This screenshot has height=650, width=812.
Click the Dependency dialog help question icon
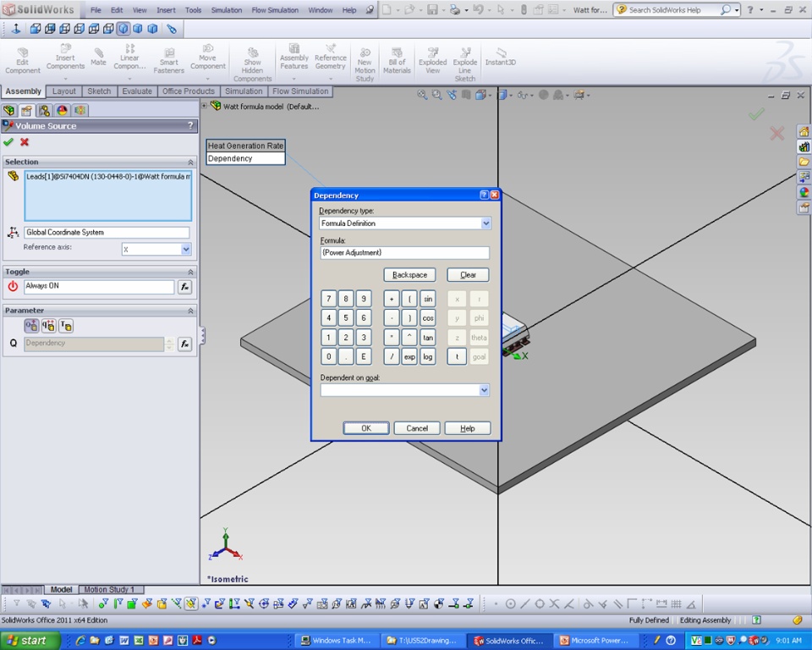tap(484, 195)
